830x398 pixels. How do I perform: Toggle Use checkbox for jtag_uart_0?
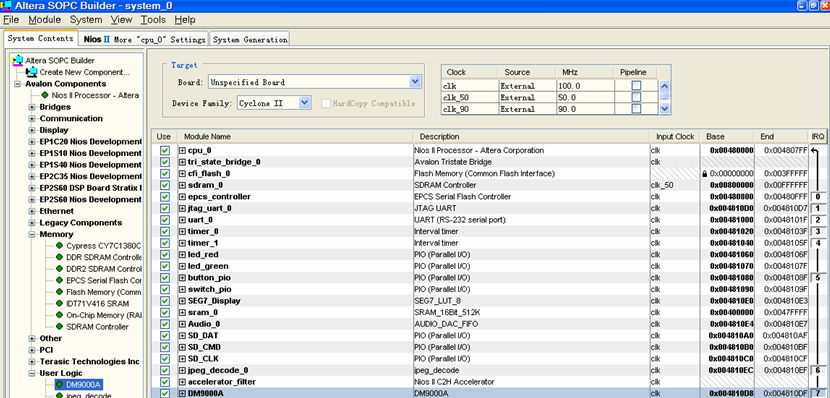click(165, 209)
